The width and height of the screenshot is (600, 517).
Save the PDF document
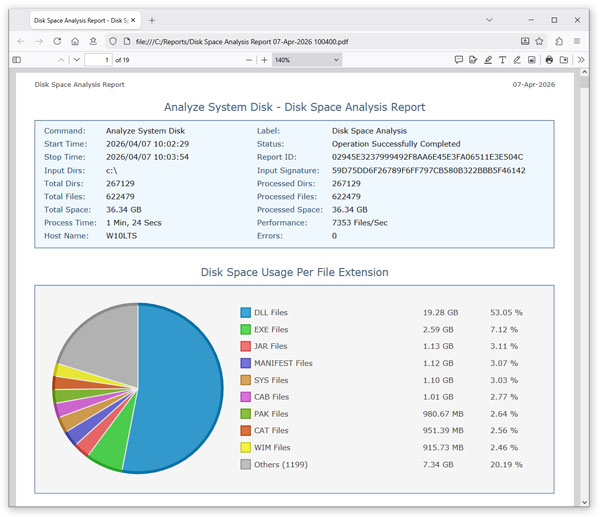(x=564, y=60)
